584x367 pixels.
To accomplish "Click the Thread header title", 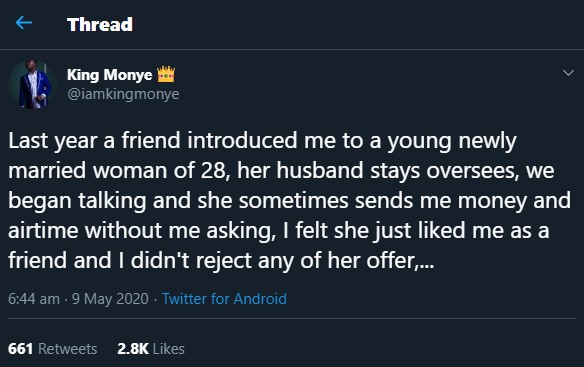I will point(99,25).
